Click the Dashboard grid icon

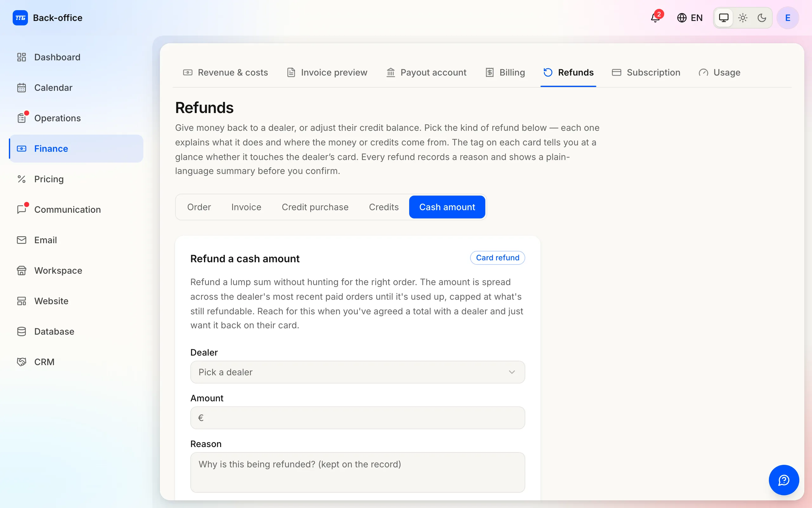coord(22,57)
